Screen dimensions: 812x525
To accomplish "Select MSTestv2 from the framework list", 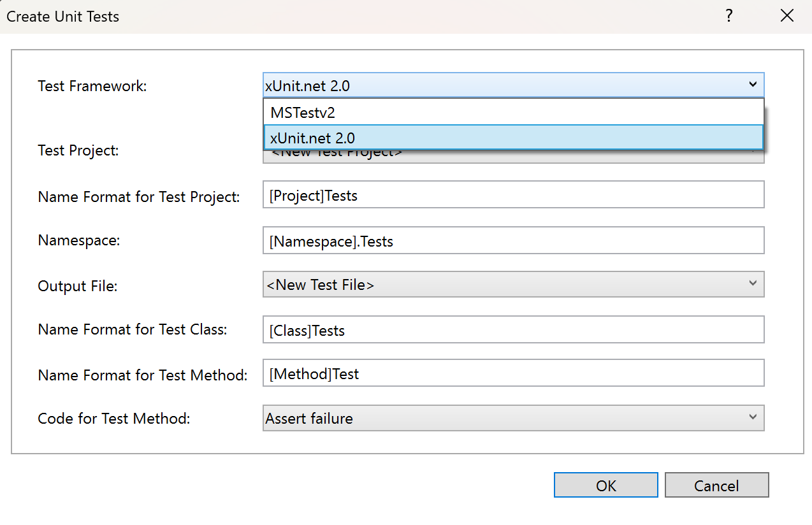I will click(513, 112).
